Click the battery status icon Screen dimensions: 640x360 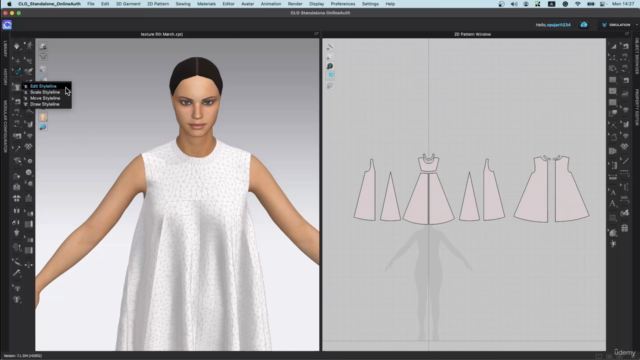tap(590, 4)
